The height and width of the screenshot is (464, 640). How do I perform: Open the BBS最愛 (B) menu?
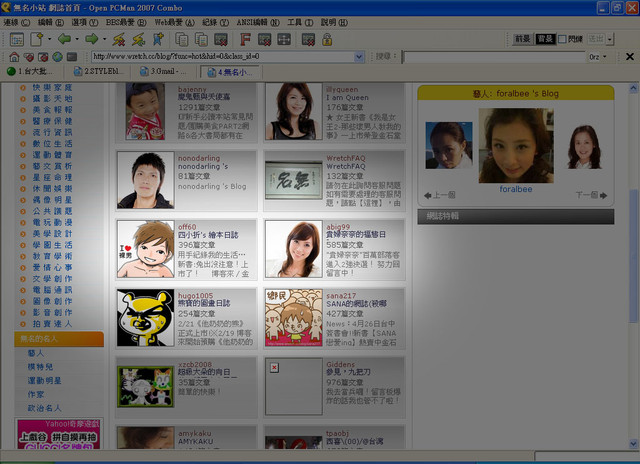126,22
